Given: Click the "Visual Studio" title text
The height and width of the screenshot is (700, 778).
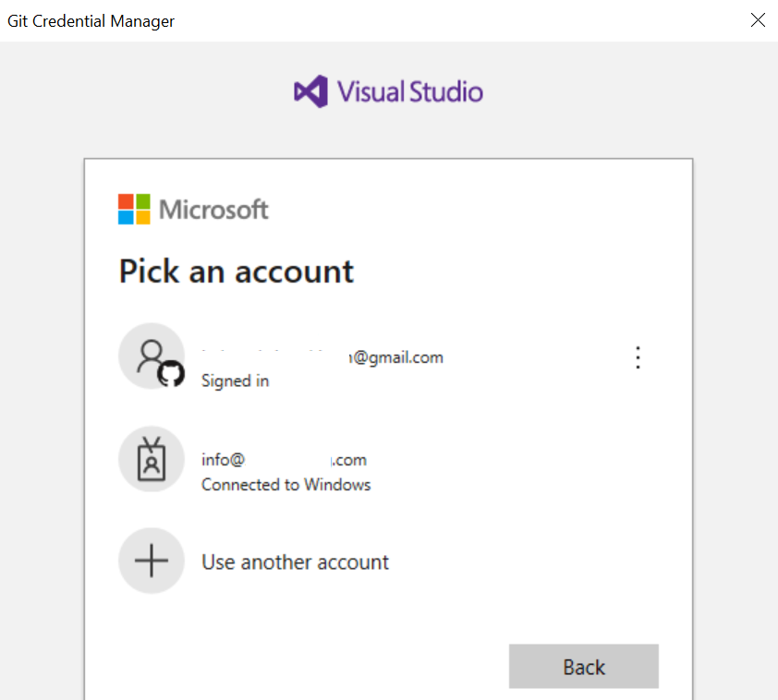Looking at the screenshot, I should coord(409,92).
